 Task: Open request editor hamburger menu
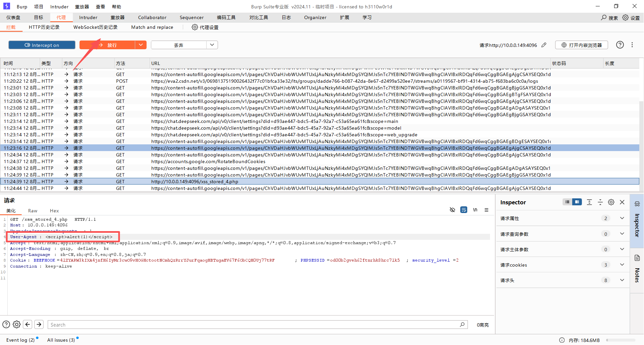point(487,210)
